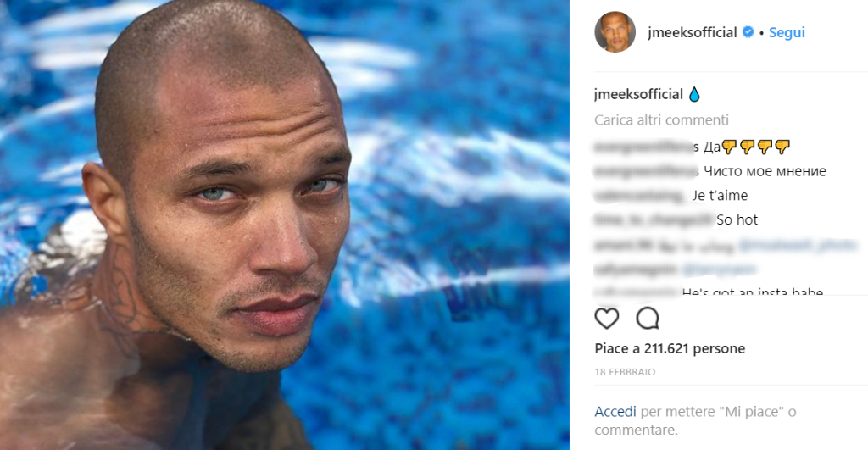868x450 pixels.
Task: Click the blue verified badge
Action: point(748,32)
